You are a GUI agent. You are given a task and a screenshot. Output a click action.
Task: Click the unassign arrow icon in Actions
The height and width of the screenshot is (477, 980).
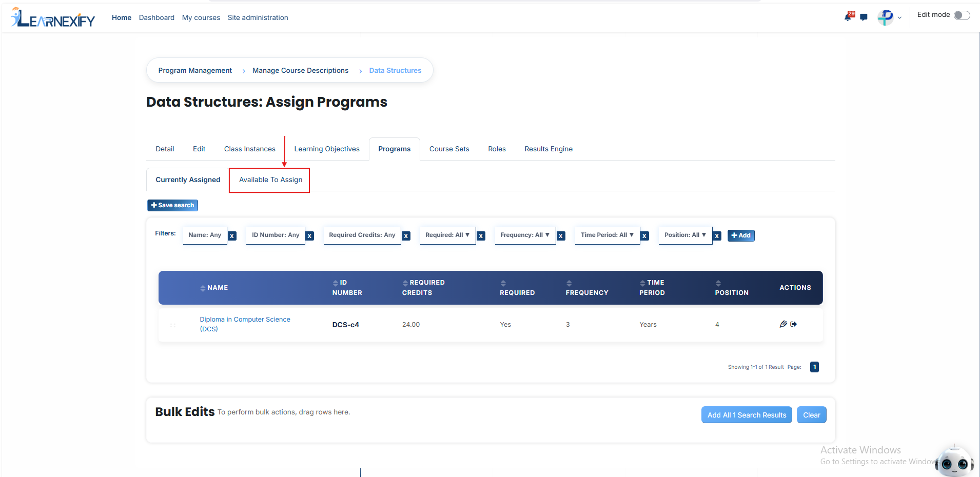point(794,324)
